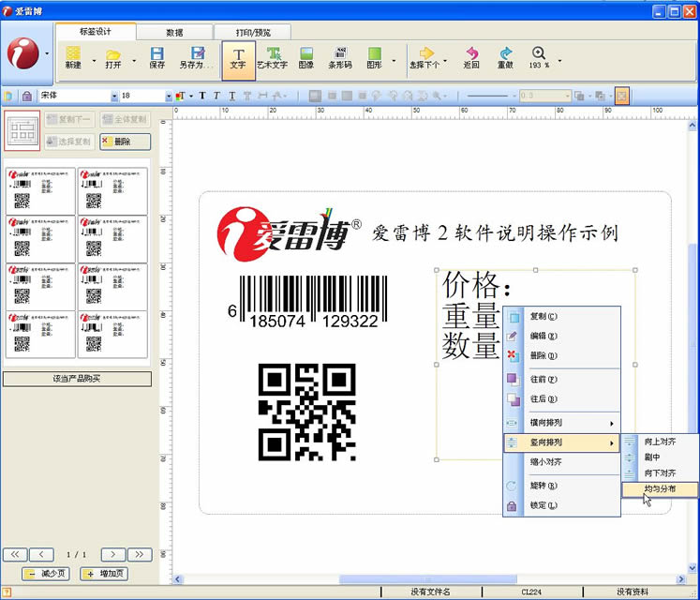Open the font name 宋体 dropdown

click(x=114, y=96)
